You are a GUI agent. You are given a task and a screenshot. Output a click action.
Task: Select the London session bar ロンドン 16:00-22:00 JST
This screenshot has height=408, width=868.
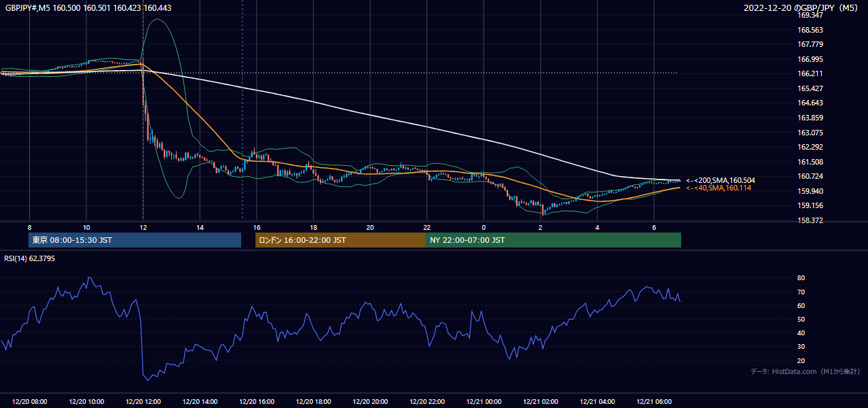coord(340,240)
